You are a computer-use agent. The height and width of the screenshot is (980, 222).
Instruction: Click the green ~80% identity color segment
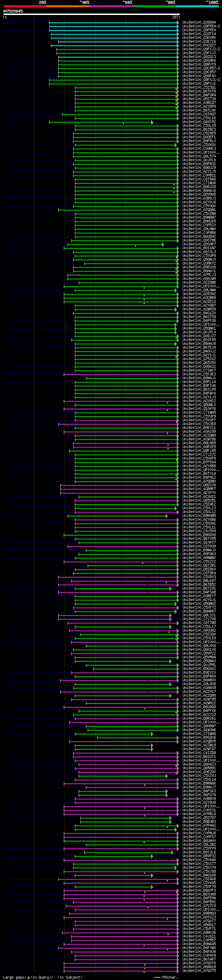coord(154,6)
